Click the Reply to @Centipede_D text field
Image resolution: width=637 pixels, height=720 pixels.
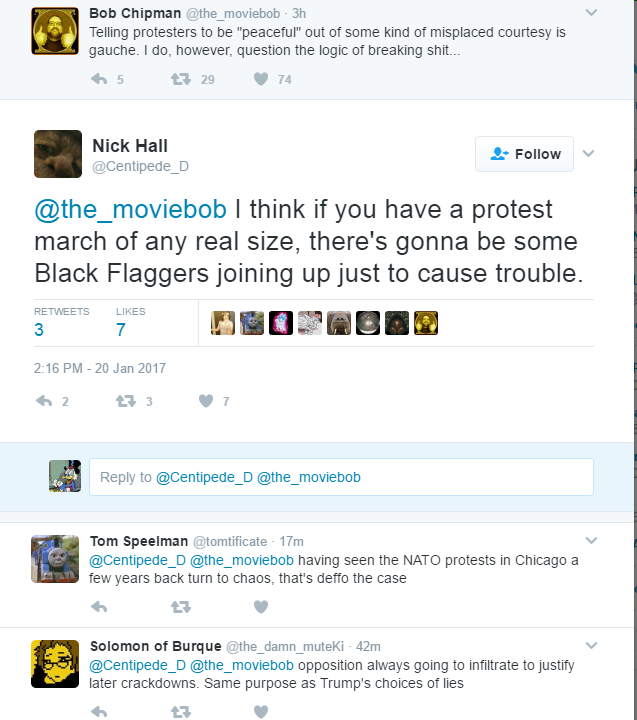pos(341,477)
